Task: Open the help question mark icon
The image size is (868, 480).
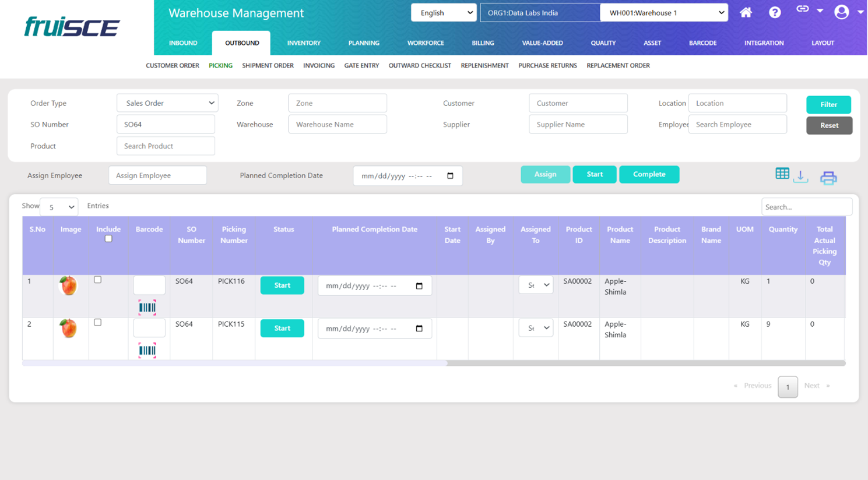Action: click(x=775, y=12)
